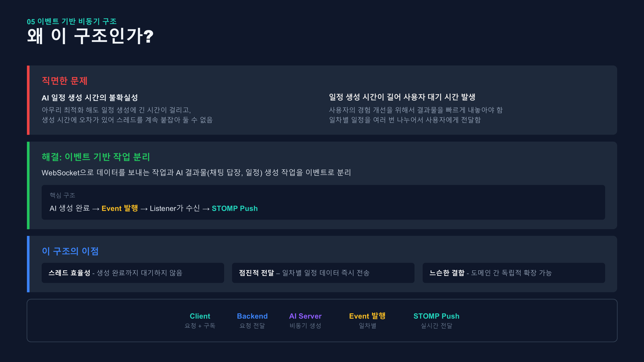Select Event 발행 in the bottom flow row
Image resolution: width=644 pixels, height=362 pixels.
[x=367, y=316]
